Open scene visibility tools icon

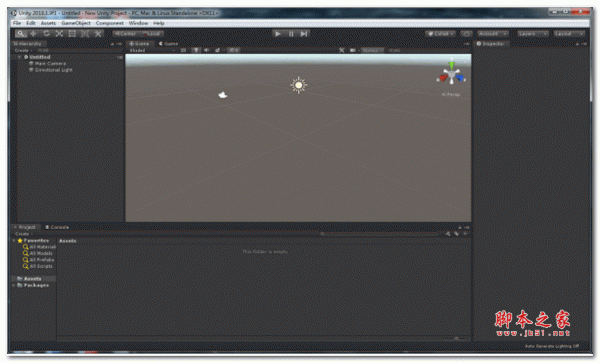[x=342, y=50]
